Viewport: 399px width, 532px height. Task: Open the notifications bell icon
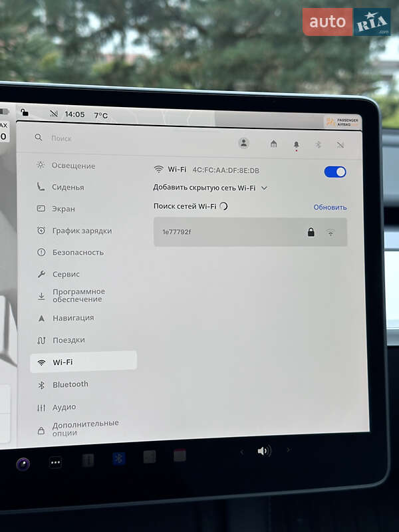[296, 145]
